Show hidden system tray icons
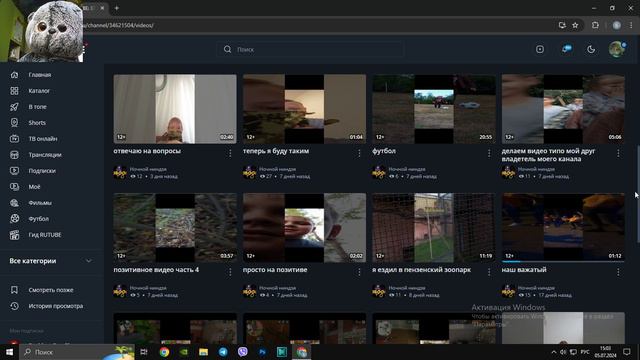Image resolution: width=640 pixels, height=360 pixels. coord(553,352)
